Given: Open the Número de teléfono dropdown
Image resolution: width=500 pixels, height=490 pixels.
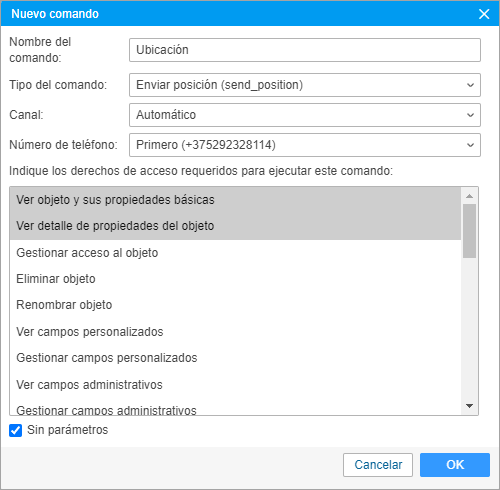Looking at the screenshot, I should click(x=305, y=145).
